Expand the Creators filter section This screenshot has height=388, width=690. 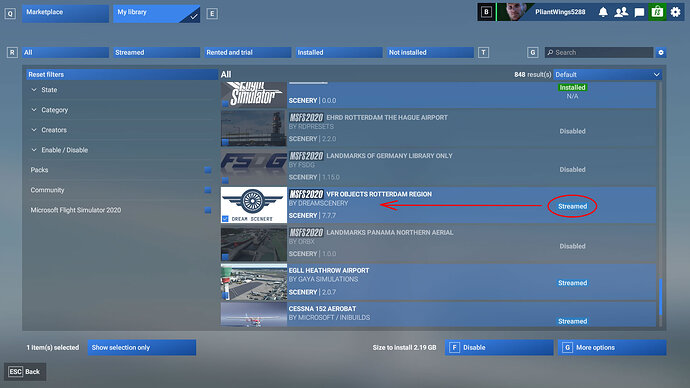[121, 130]
